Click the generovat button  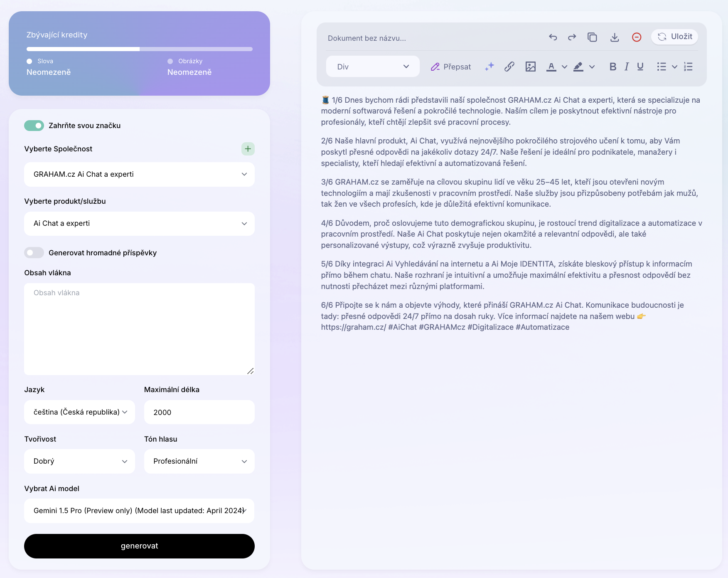(x=139, y=546)
